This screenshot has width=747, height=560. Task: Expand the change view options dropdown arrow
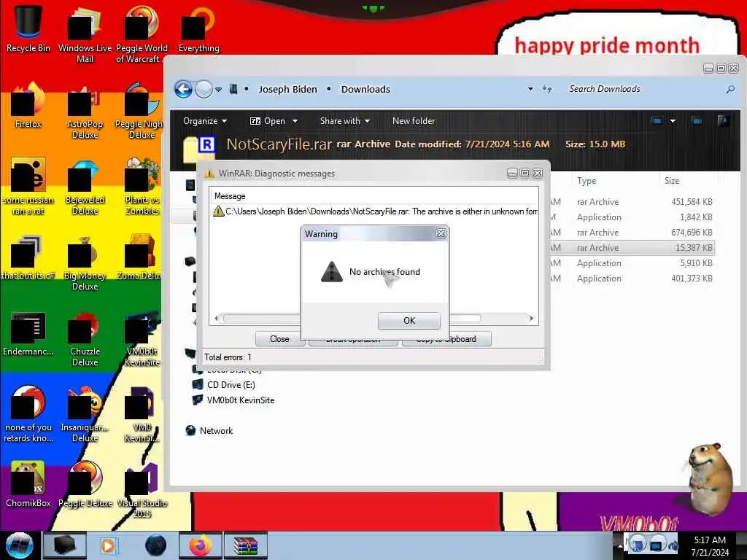pyautogui.click(x=673, y=121)
